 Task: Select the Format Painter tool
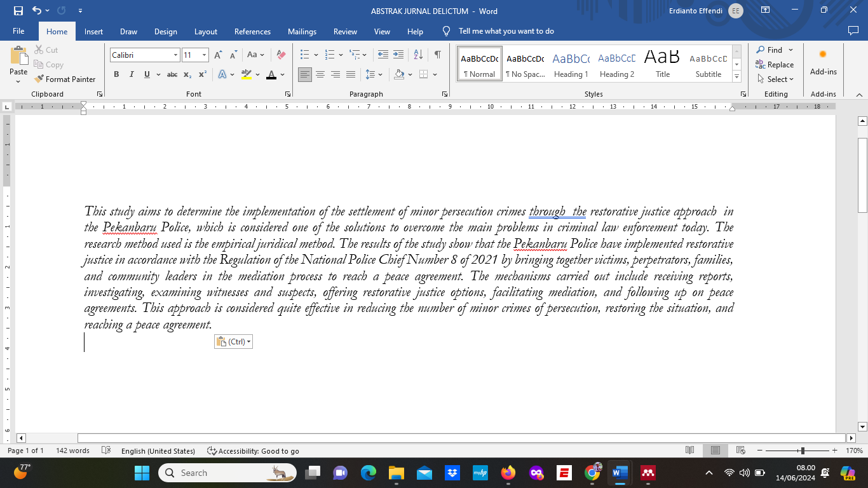65,79
